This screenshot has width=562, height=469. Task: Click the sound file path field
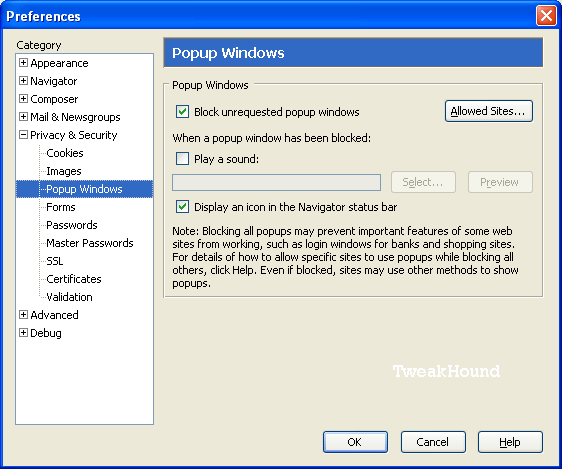point(276,182)
